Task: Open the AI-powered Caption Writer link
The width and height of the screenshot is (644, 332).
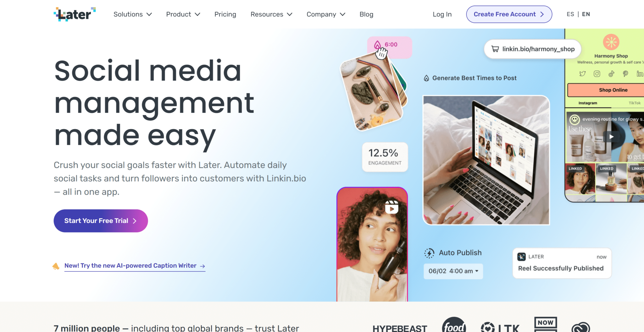Action: (135, 266)
